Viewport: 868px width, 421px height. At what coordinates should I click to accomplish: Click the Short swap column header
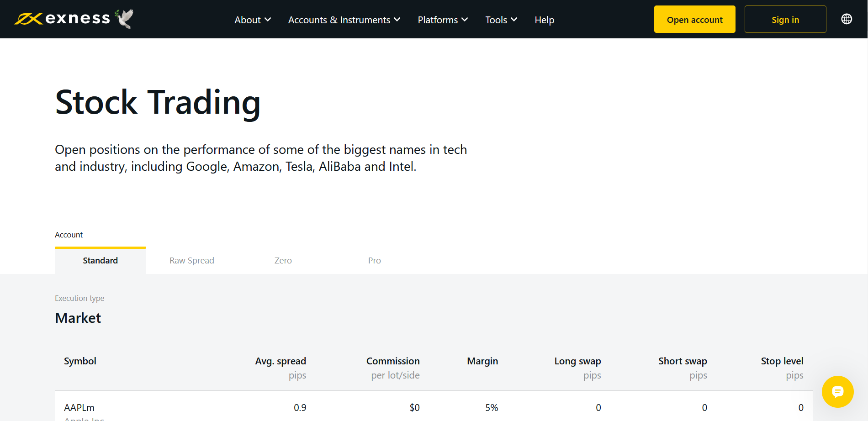click(x=683, y=361)
